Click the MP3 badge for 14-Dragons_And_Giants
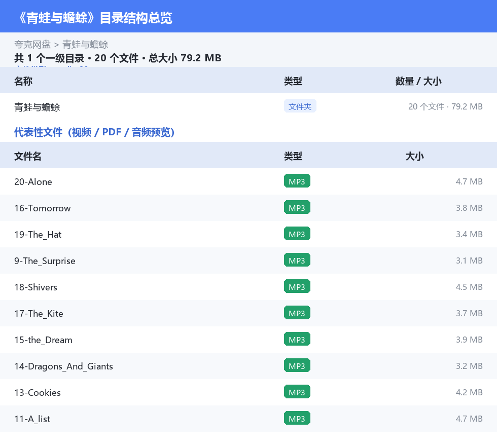This screenshot has width=497, height=448. pos(297,365)
